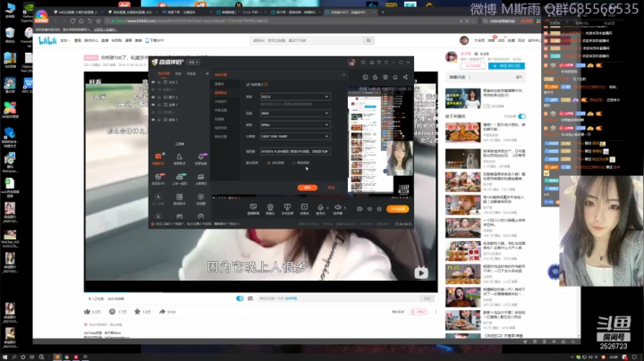The height and width of the screenshot is (361, 644).
Task: Click the share icon above stream preview
Action: coord(405,77)
